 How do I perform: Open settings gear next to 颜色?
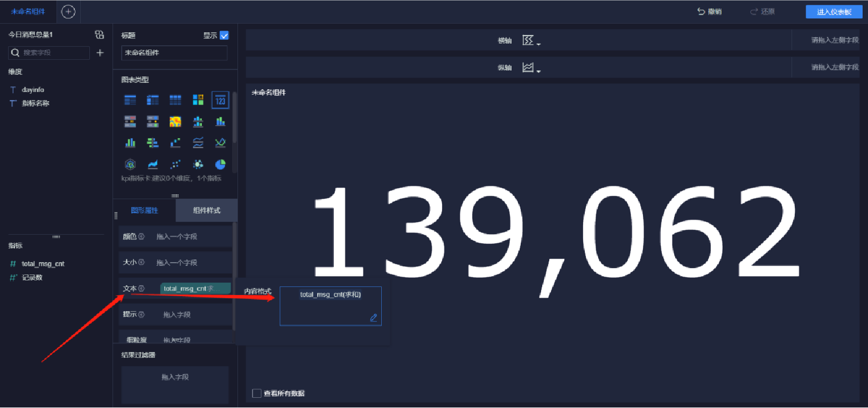(142, 236)
